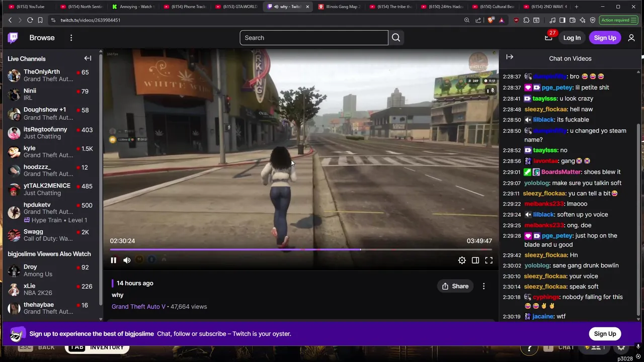Open Ninii IRL channel
Image resolution: width=644 pixels, height=362 pixels.
50,95
